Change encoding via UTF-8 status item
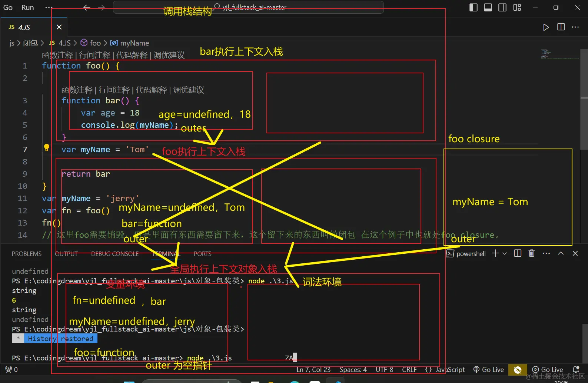Image resolution: width=588 pixels, height=383 pixels. [x=384, y=370]
